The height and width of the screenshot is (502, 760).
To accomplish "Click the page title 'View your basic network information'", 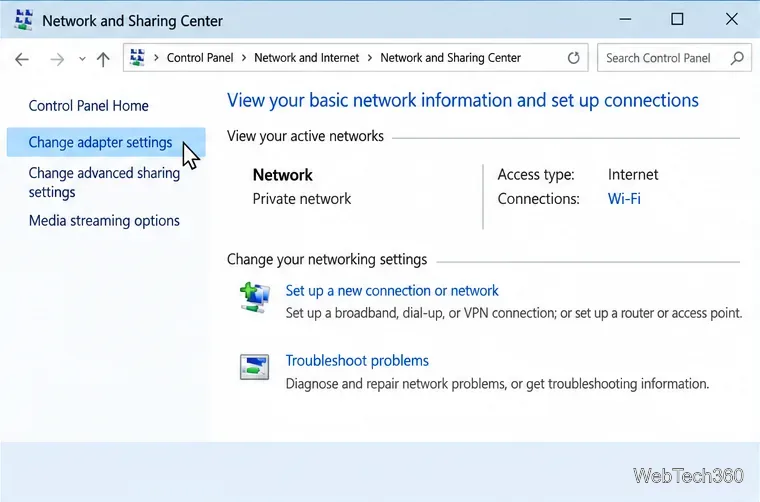I will 462,100.
